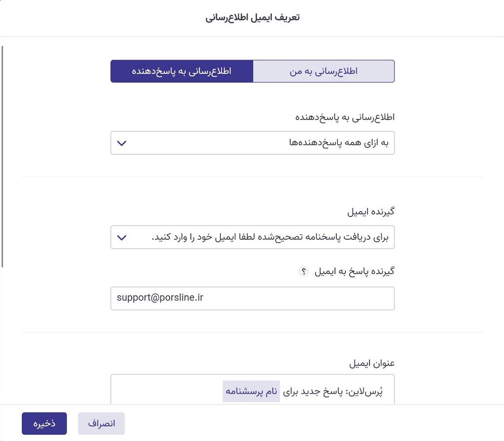Click the پُرس‌لاین: پاسخ جدید برای subject text

pos(333,392)
